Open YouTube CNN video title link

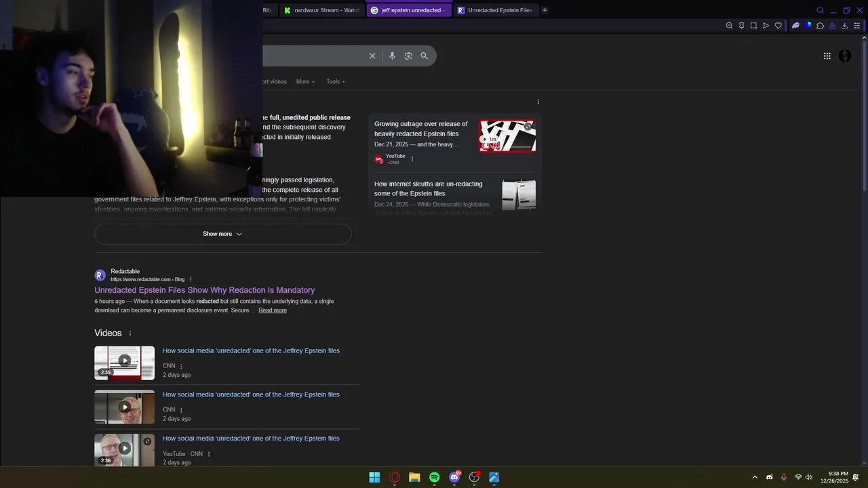click(x=251, y=439)
